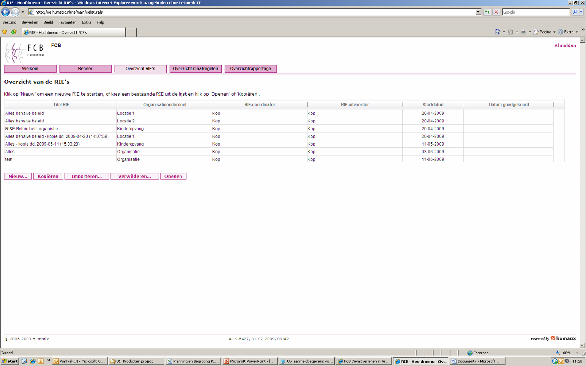586x366 pixels.
Task: Click the Add to Favorites star-plus icon
Action: tap(13, 32)
